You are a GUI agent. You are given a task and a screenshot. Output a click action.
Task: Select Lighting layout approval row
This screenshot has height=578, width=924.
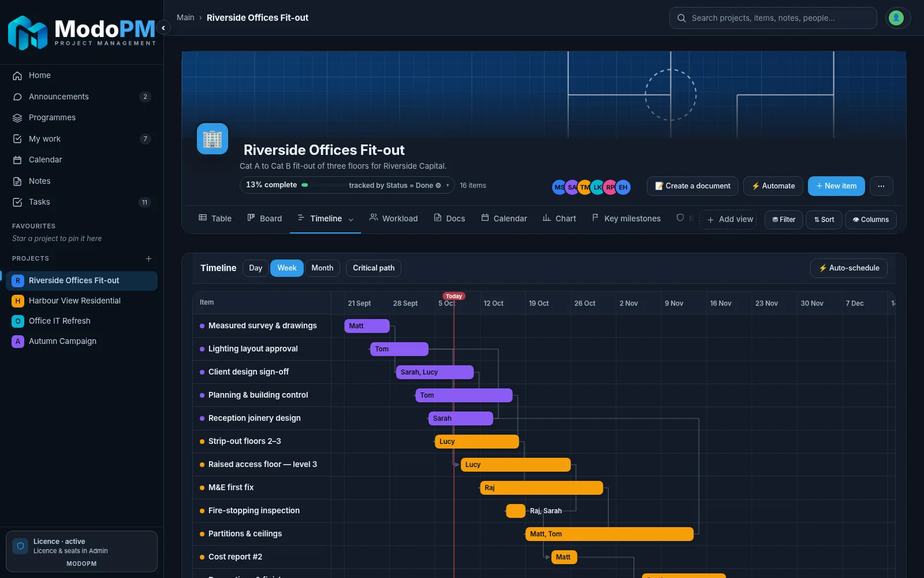point(262,349)
